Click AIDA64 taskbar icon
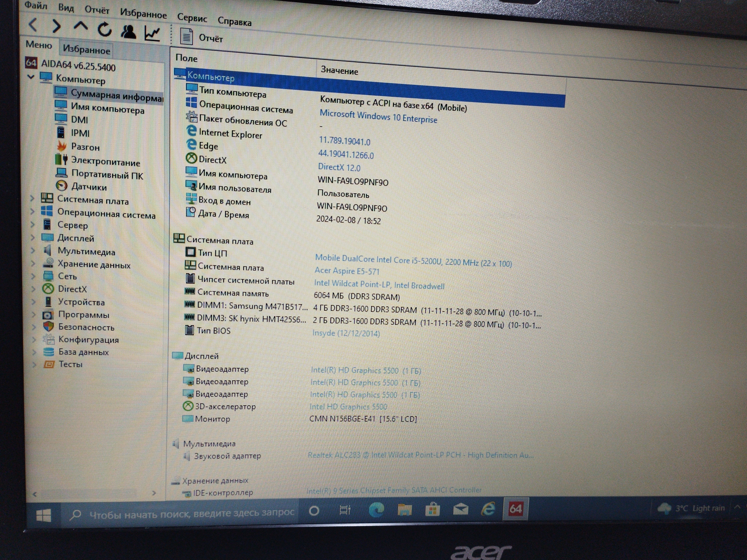747x560 pixels. (516, 509)
